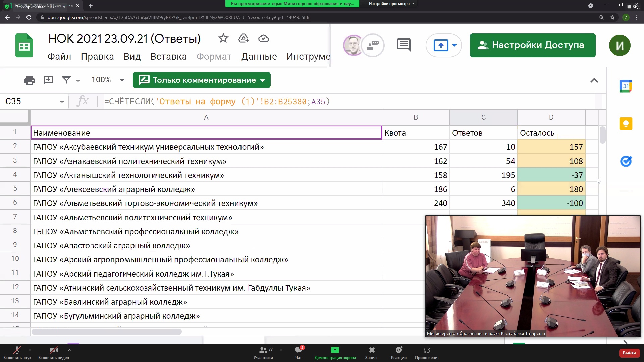This screenshot has width=644, height=362.
Task: Open comment history icon
Action: (x=404, y=45)
